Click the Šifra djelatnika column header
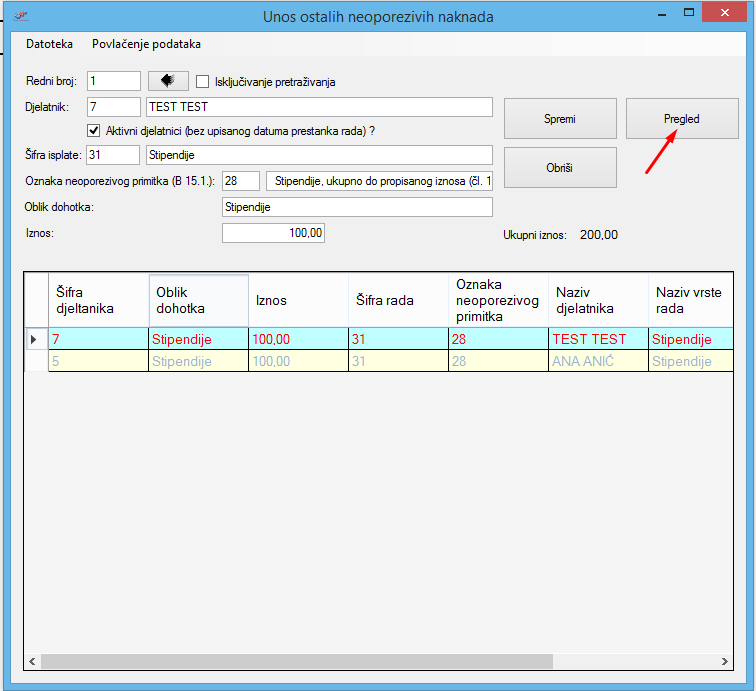Viewport: 756px width, 691px height. tap(98, 299)
